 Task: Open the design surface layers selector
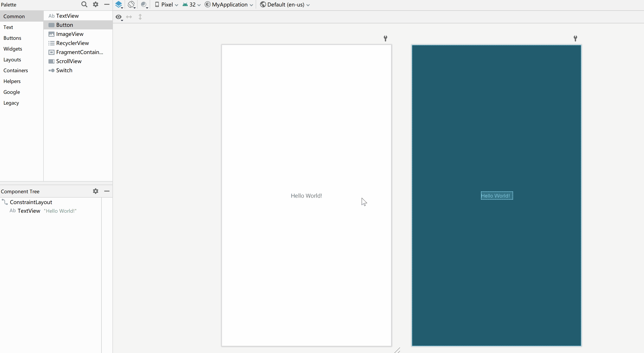(119, 5)
